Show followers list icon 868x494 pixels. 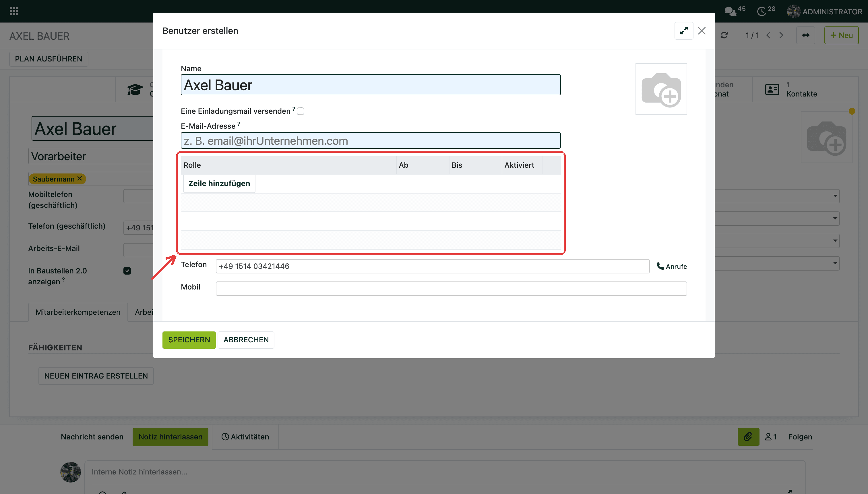771,437
